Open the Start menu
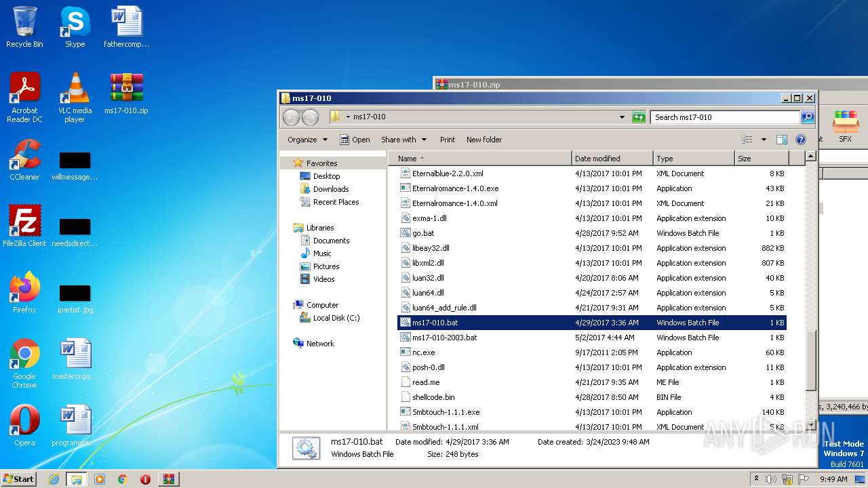868x488 pixels. pos(19,479)
